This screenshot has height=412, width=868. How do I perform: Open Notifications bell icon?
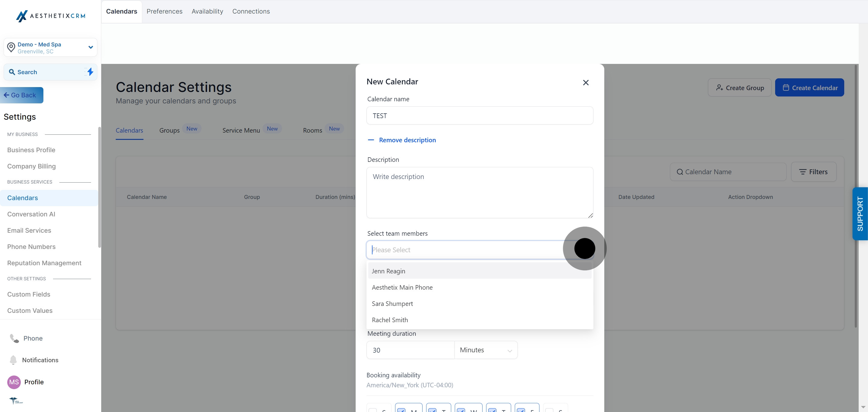coord(13,360)
